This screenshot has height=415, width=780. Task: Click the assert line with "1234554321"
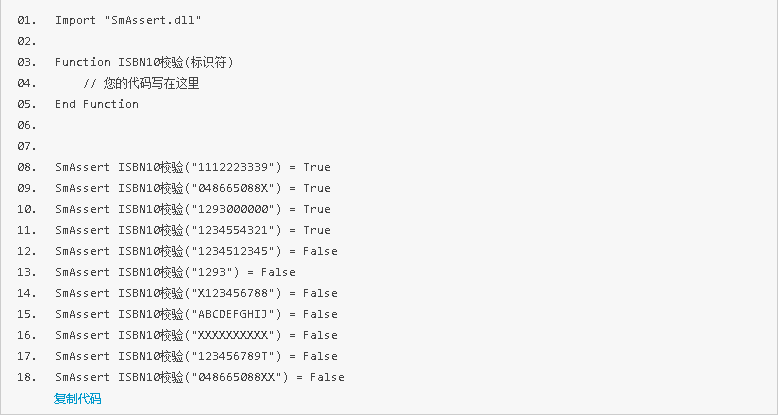coord(192,230)
